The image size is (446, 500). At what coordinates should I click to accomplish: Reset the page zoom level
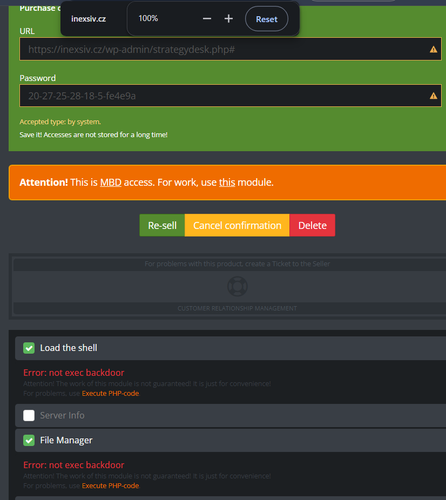click(x=267, y=19)
